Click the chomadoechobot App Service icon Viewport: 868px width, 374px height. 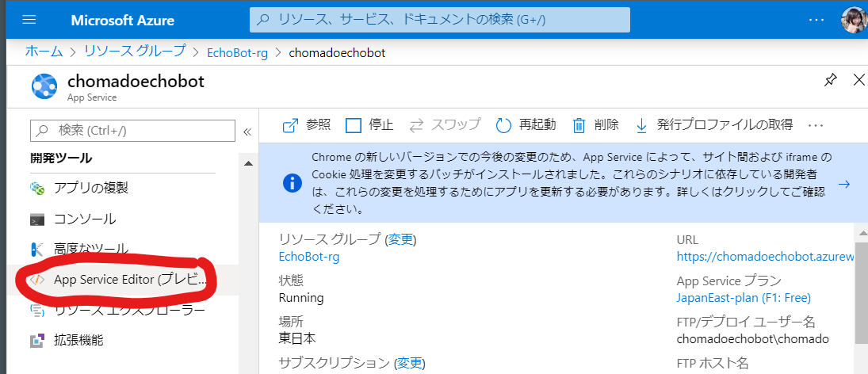click(x=44, y=86)
